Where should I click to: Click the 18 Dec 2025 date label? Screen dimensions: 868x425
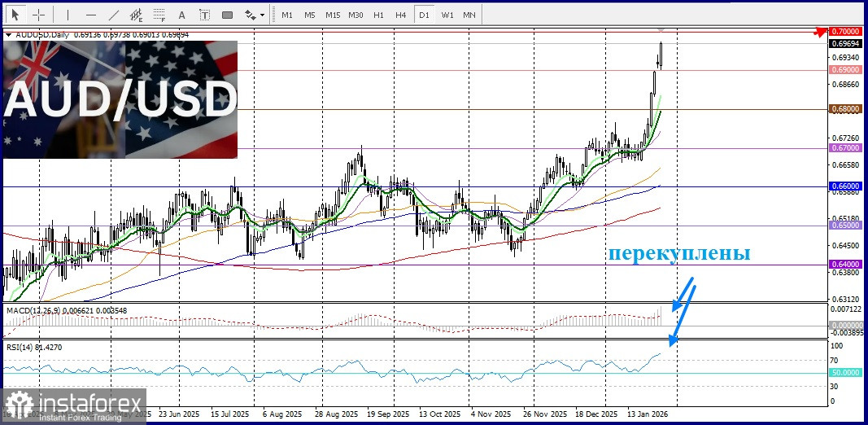[598, 414]
